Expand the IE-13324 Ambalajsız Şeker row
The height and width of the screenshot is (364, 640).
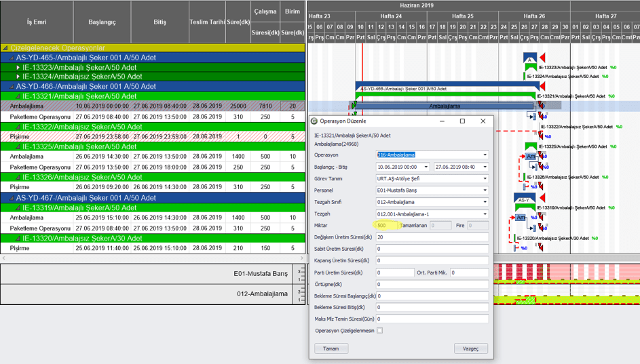18,77
